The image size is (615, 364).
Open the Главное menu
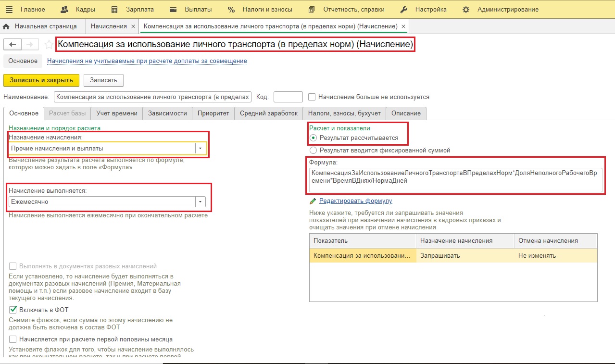33,9
